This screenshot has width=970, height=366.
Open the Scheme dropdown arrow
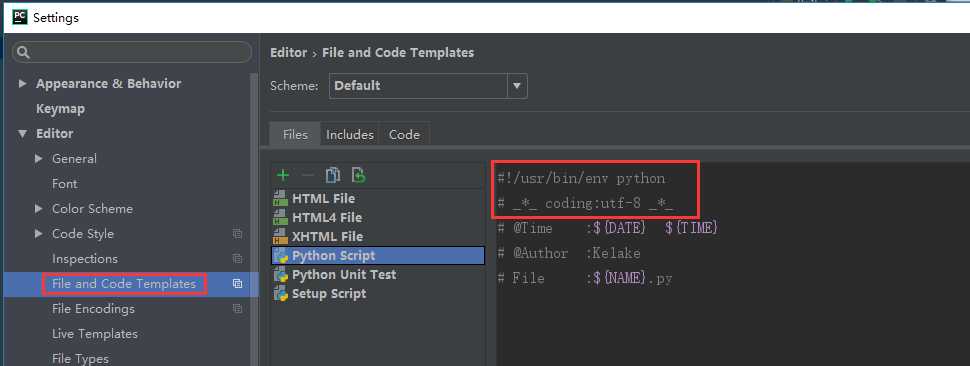517,86
